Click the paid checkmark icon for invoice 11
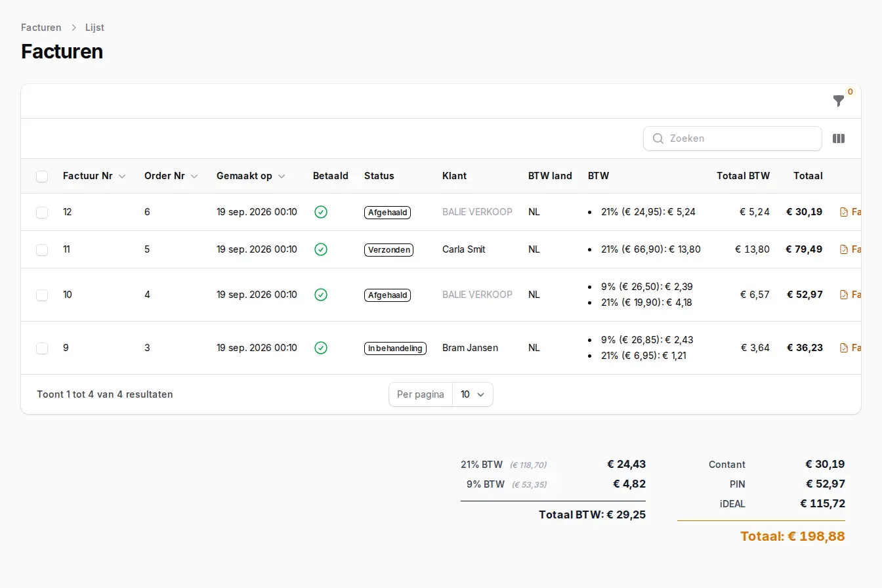Image resolution: width=882 pixels, height=588 pixels. pyautogui.click(x=321, y=249)
